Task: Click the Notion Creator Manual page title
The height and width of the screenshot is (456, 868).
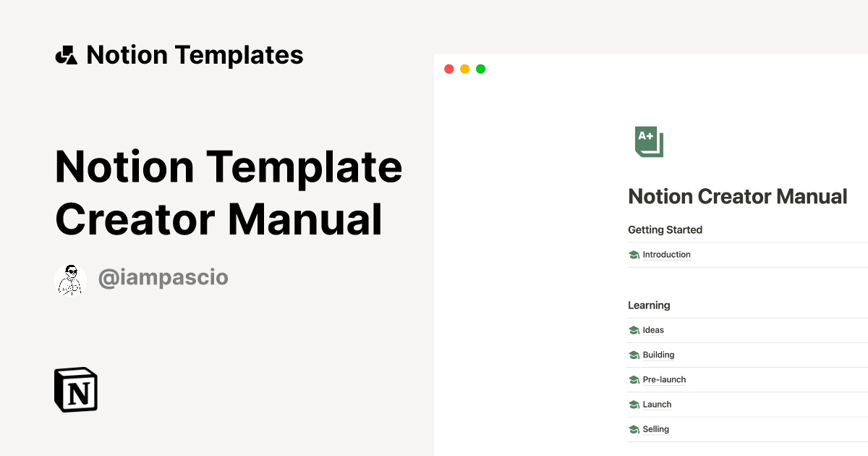Action: click(737, 196)
